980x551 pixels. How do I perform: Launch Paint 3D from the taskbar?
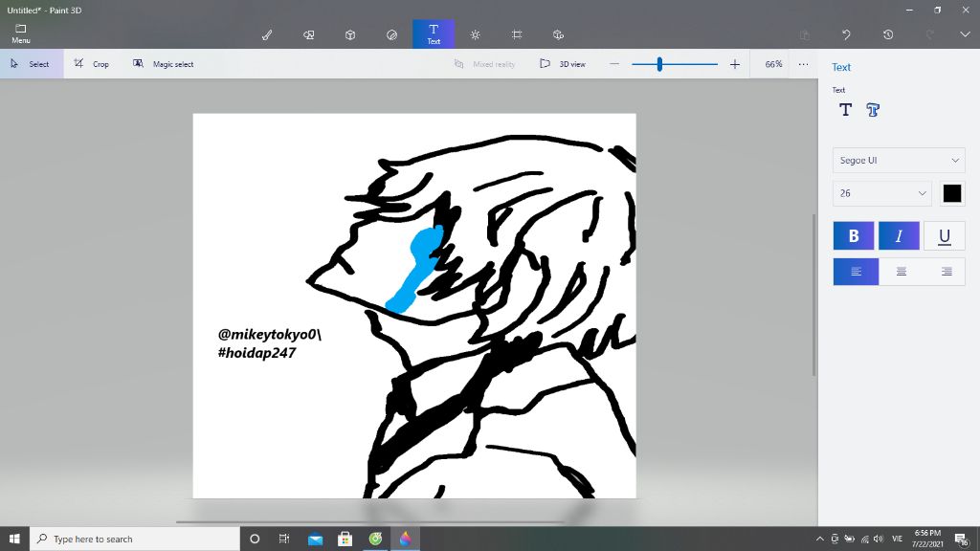[405, 538]
